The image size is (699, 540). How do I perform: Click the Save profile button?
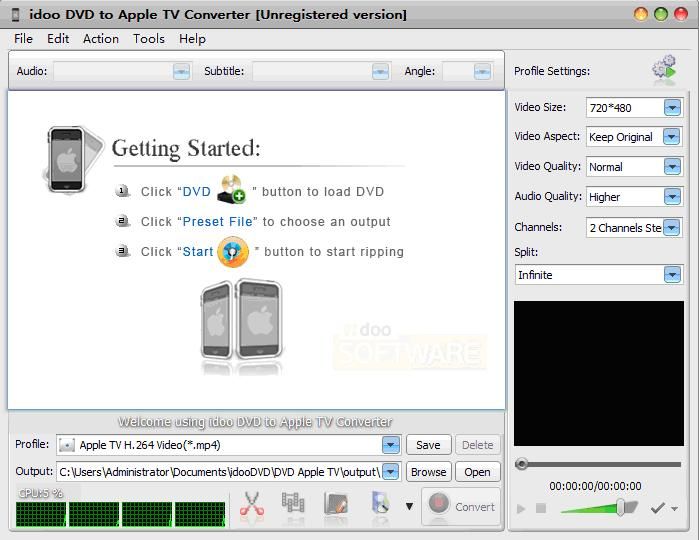click(428, 445)
